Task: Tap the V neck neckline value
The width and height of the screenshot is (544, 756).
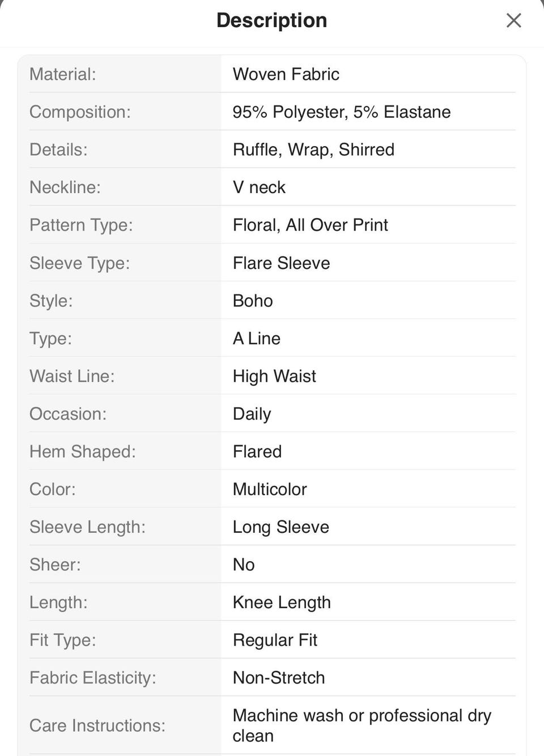Action: point(259,187)
